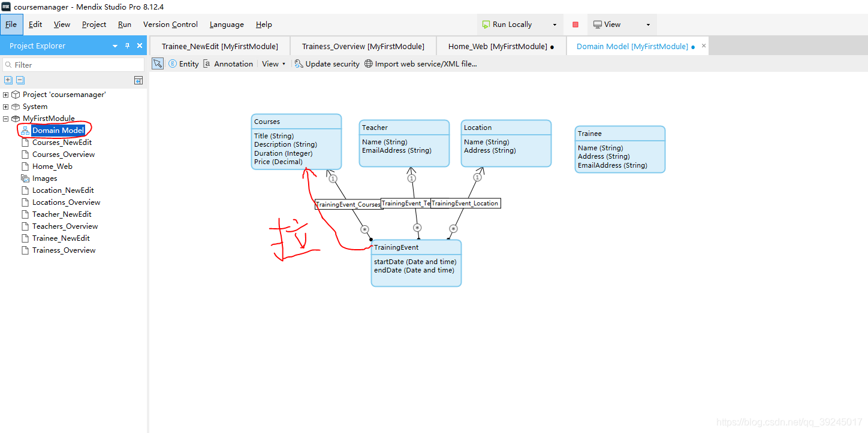Open the Edit menu
Viewport: 868px width, 433px height.
click(35, 25)
